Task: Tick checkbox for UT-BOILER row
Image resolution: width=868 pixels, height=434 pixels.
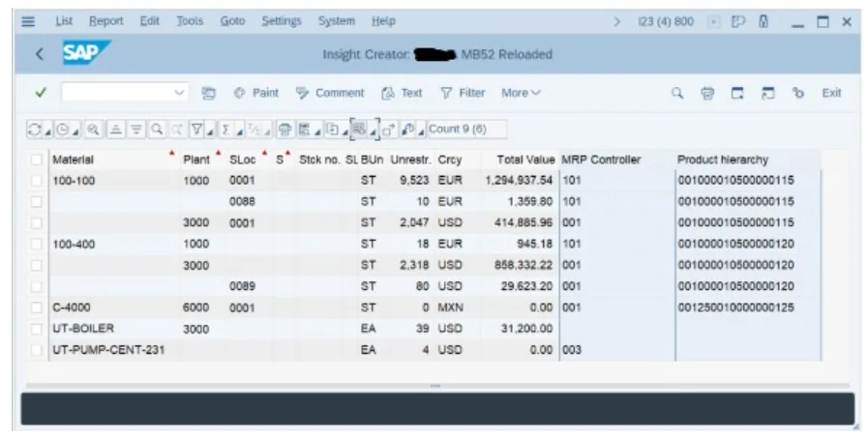Action: coord(37,329)
